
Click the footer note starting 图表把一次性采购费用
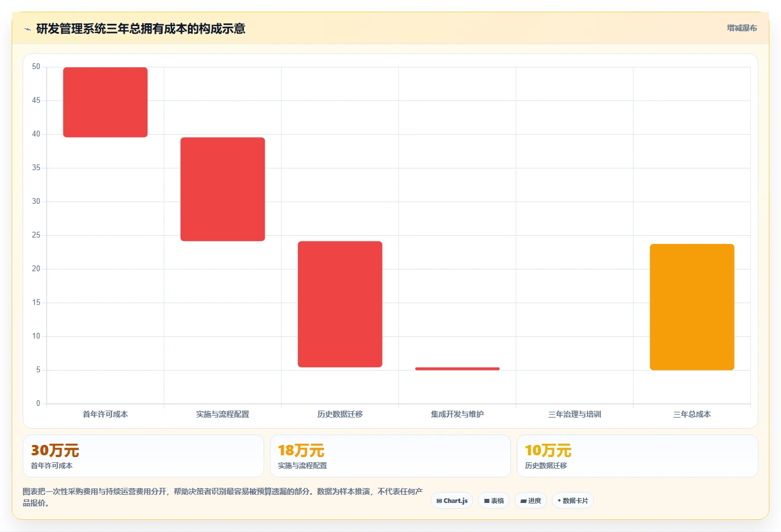point(222,497)
